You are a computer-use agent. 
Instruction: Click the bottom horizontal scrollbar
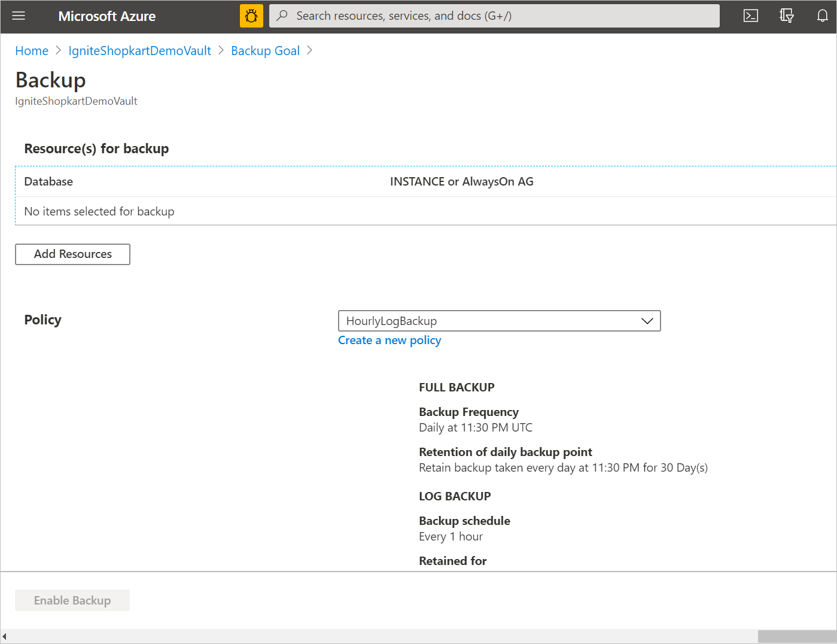(796, 636)
